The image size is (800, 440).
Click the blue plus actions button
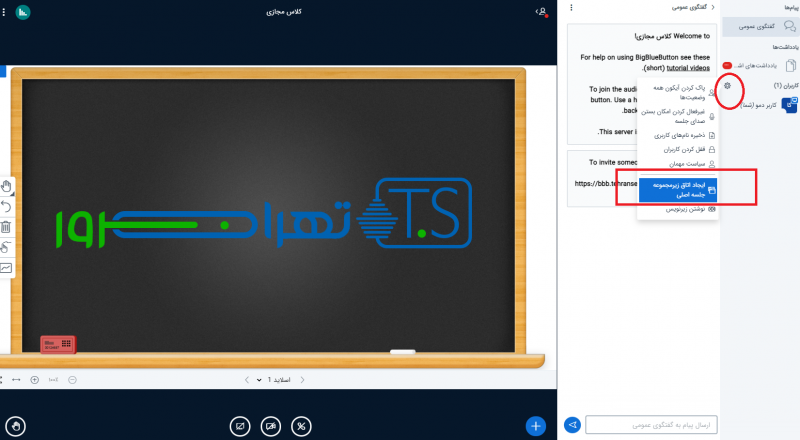(537, 426)
